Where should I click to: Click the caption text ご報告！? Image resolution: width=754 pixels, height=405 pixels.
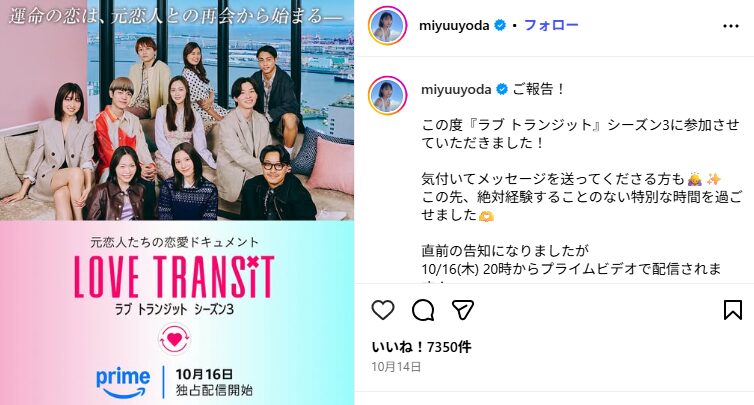538,89
